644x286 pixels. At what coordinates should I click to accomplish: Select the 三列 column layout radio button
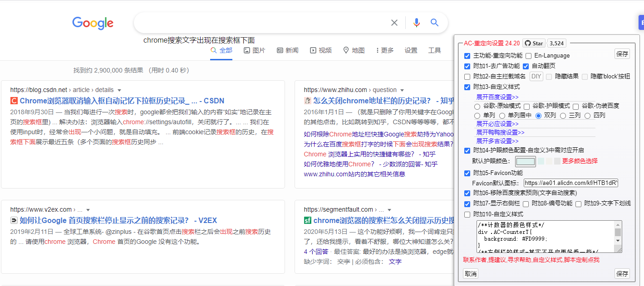tap(564, 115)
